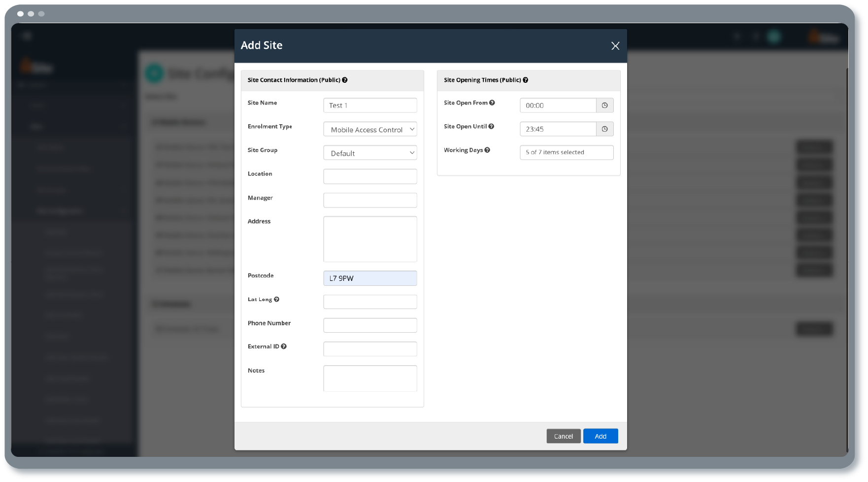
Task: Click the help icon beside External ID
Action: [x=283, y=346]
